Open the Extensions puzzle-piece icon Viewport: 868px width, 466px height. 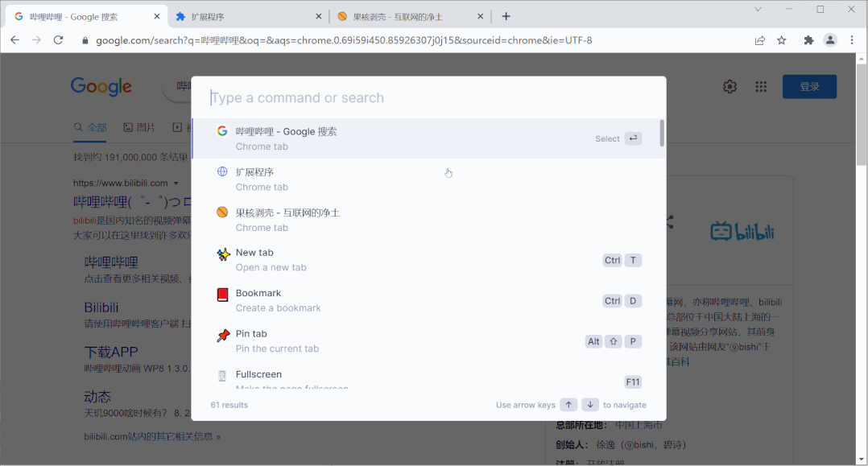(x=808, y=40)
